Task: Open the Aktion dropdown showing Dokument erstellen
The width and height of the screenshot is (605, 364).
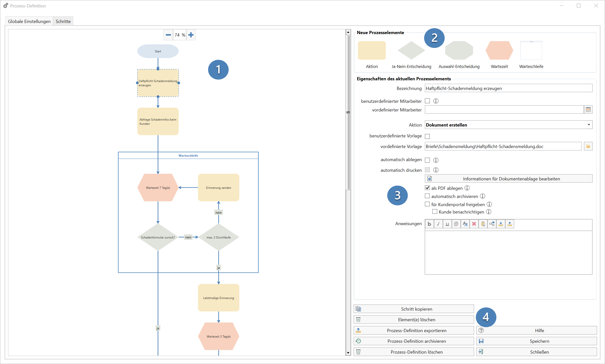Action: (x=508, y=125)
